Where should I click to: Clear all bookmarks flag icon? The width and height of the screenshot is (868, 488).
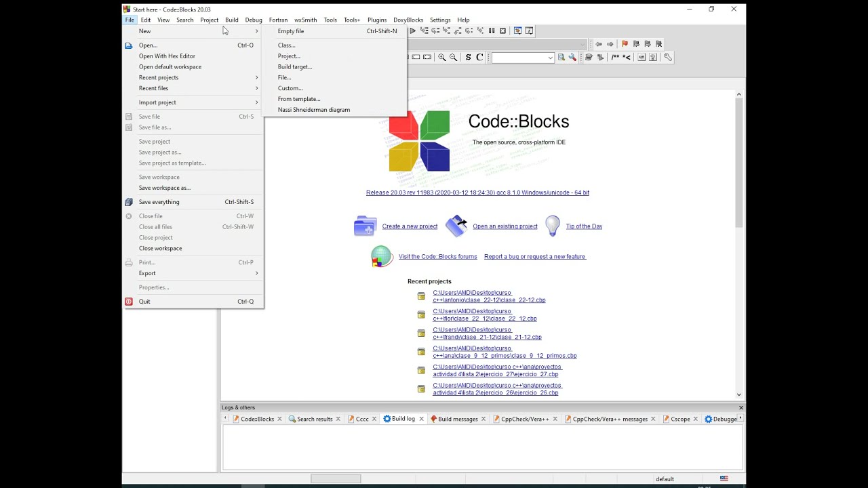pos(658,44)
